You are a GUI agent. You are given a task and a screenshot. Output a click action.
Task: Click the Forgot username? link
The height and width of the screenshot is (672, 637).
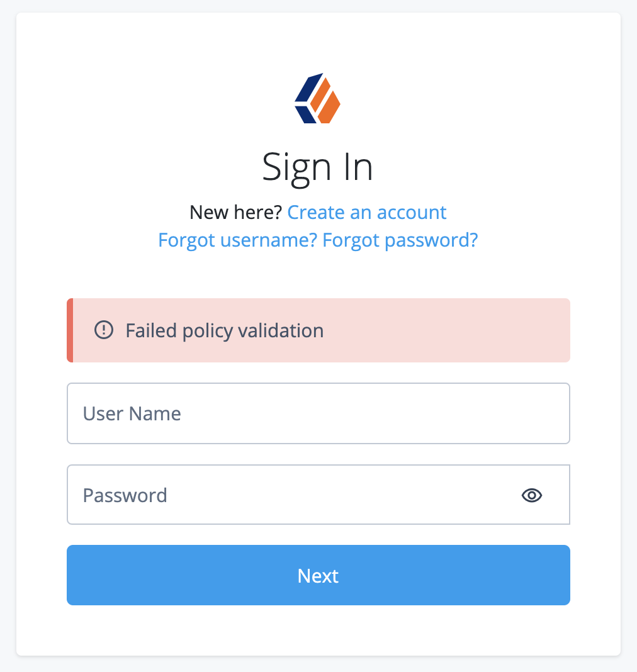tap(237, 240)
